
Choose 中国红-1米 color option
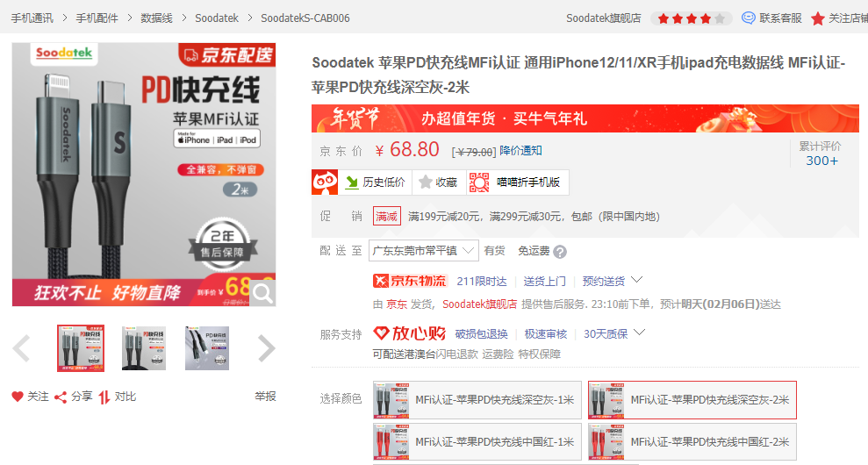(x=477, y=442)
